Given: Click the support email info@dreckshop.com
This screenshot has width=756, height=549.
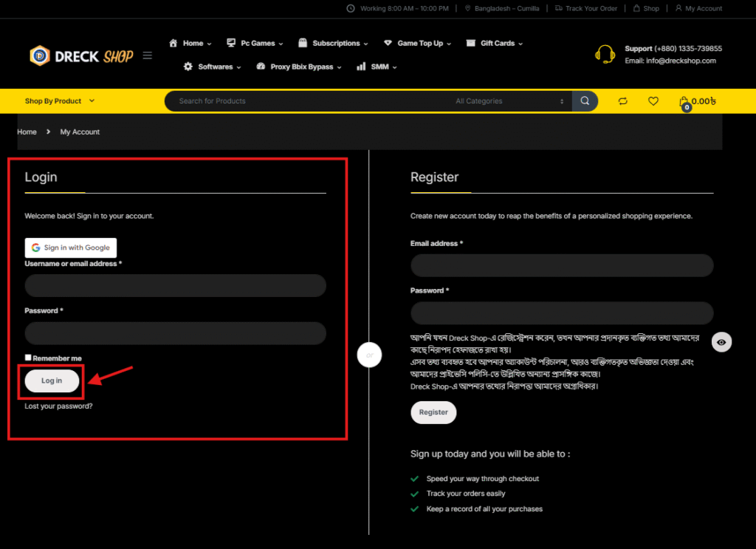Looking at the screenshot, I should click(x=681, y=61).
